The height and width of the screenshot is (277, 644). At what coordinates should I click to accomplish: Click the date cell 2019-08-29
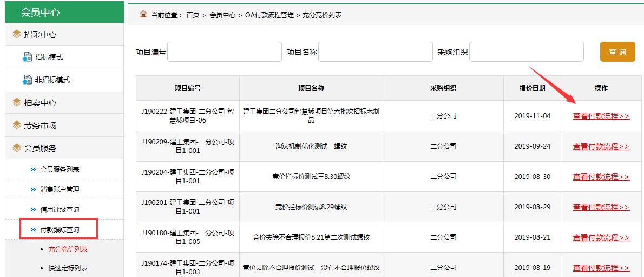point(533,207)
